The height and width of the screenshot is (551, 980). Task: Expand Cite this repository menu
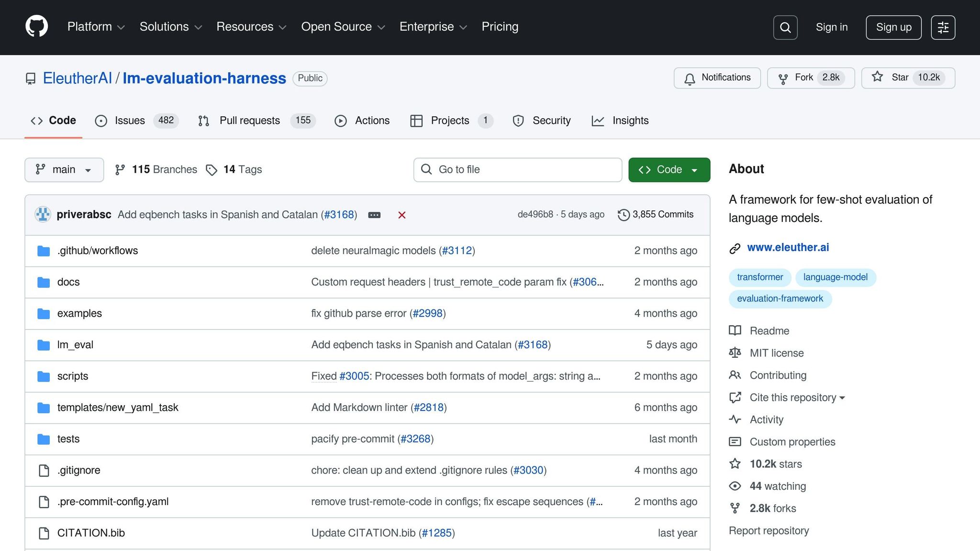797,397
